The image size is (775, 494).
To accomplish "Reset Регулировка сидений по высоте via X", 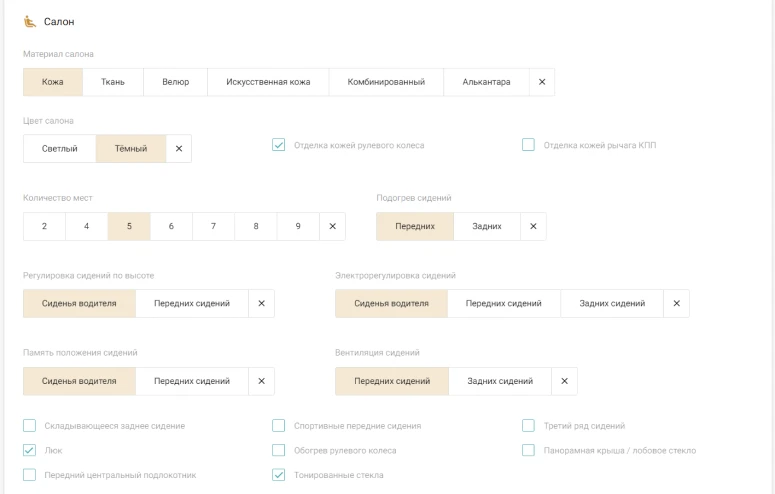I will (x=261, y=303).
